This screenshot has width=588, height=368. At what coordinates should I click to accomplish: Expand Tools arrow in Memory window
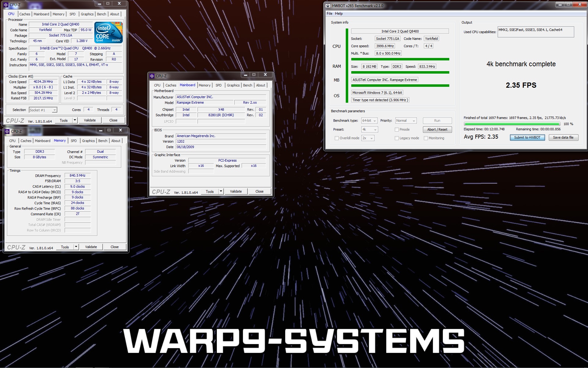[x=76, y=247]
